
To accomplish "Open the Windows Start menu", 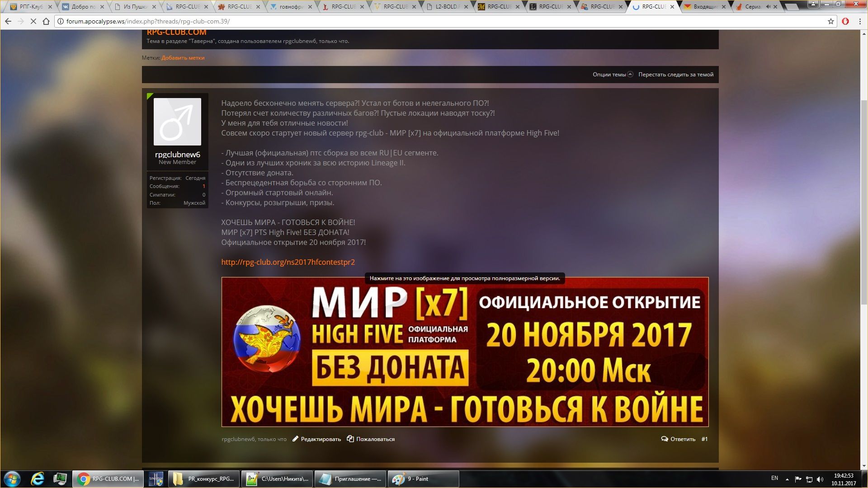I will pyautogui.click(x=12, y=479).
